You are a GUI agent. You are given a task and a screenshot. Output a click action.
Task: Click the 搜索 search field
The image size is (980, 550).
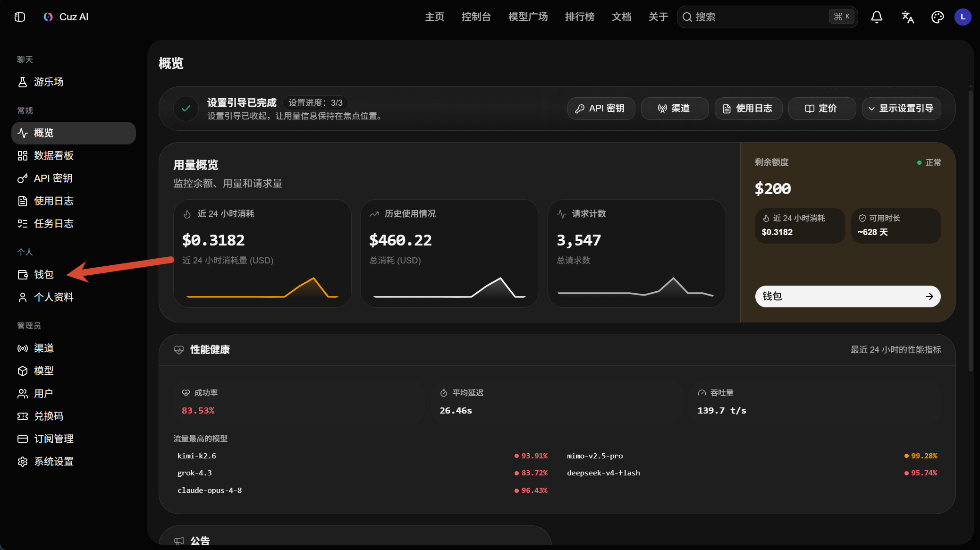767,17
